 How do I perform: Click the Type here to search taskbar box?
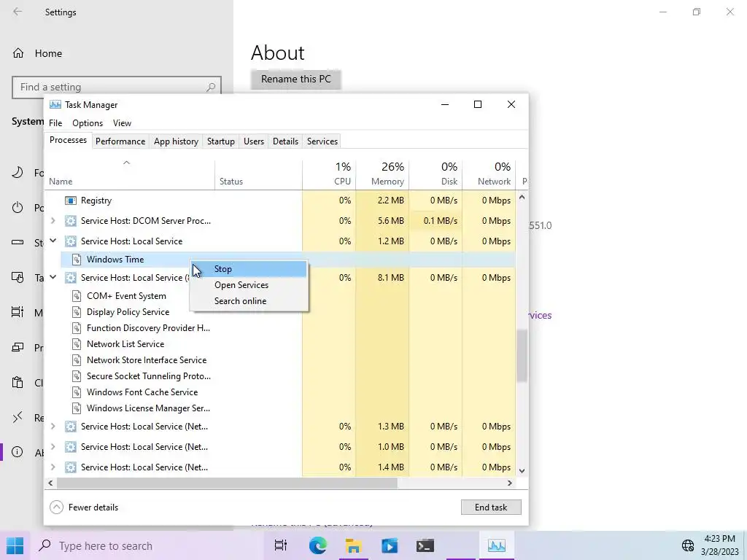point(149,545)
